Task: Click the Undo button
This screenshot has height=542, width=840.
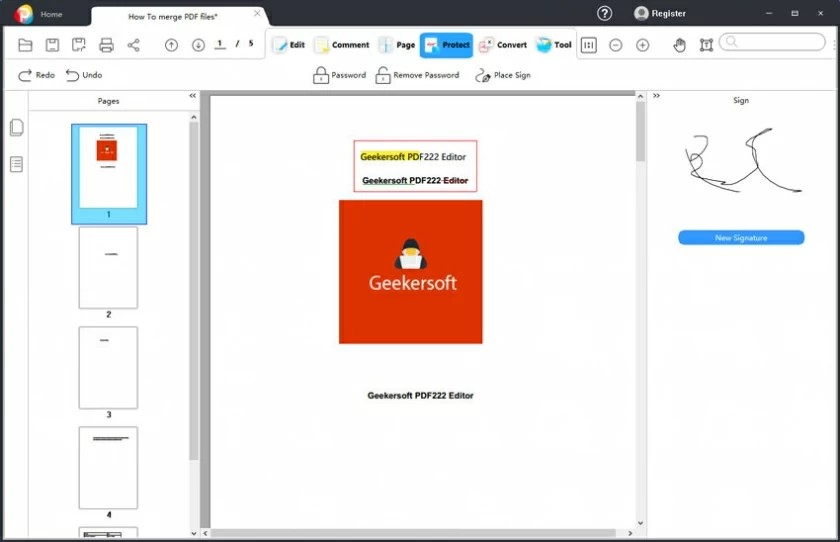Action: click(x=84, y=75)
